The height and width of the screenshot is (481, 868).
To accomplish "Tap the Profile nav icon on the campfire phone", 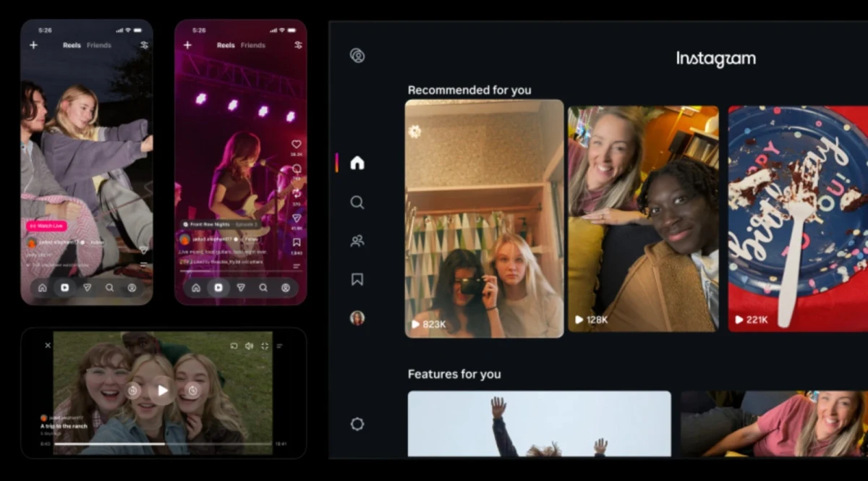I will (x=132, y=287).
